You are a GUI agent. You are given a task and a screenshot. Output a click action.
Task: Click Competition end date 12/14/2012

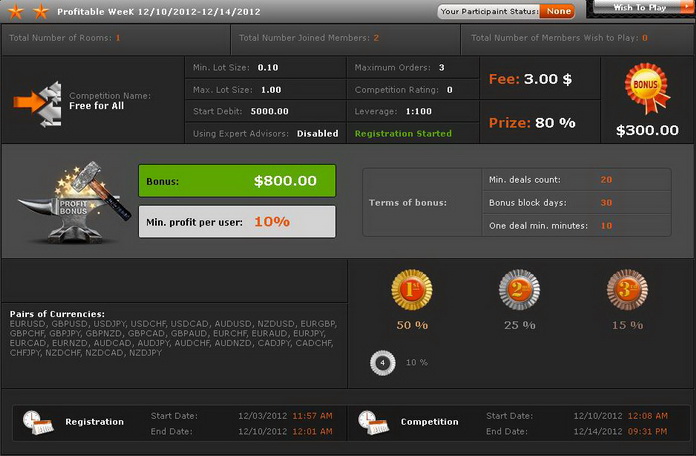click(598, 431)
